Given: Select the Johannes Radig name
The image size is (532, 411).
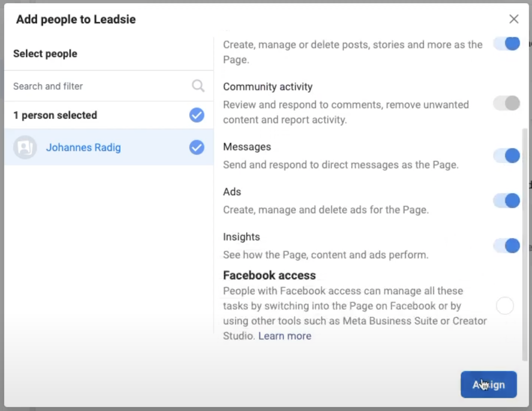Looking at the screenshot, I should click(x=83, y=147).
